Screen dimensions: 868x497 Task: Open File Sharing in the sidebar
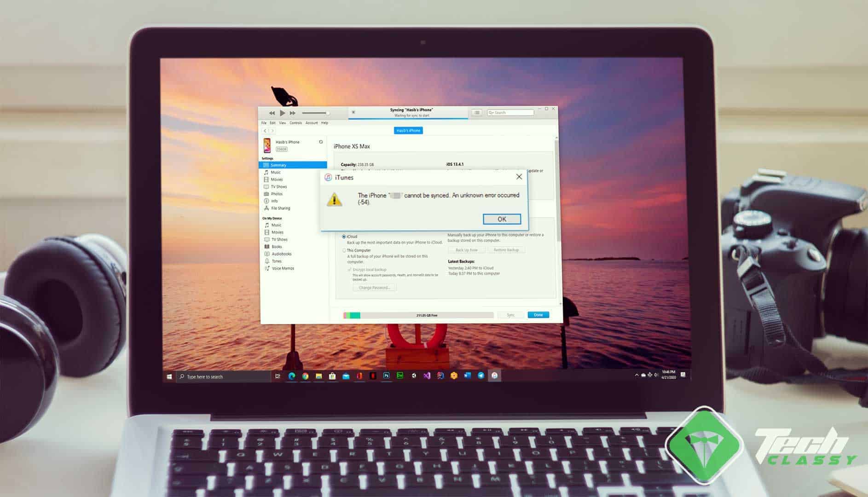click(x=280, y=208)
